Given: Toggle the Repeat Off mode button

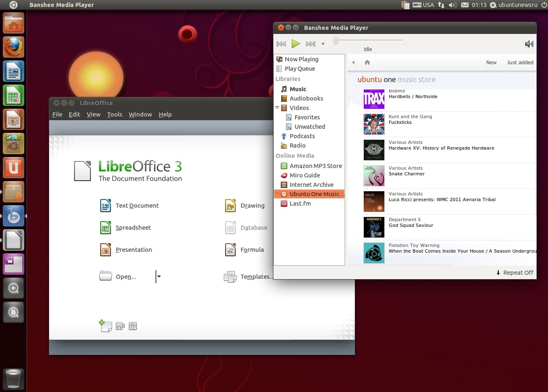Looking at the screenshot, I should [514, 273].
